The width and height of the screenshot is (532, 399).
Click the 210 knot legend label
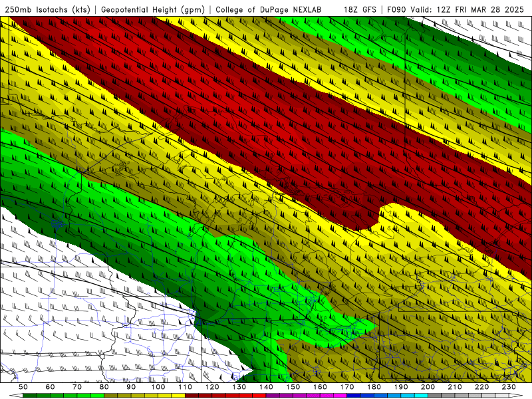(x=455, y=387)
